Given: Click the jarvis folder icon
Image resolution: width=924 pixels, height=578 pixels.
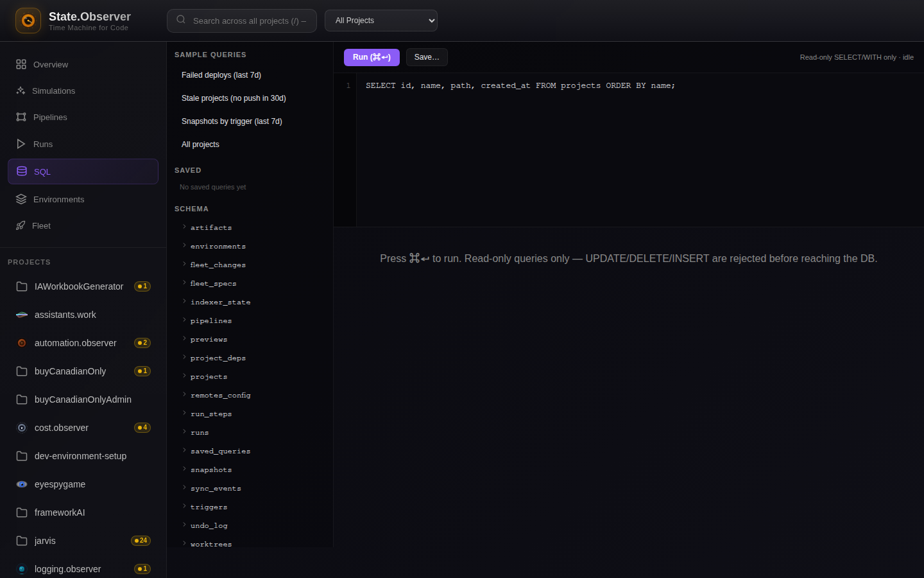Looking at the screenshot, I should (22, 541).
